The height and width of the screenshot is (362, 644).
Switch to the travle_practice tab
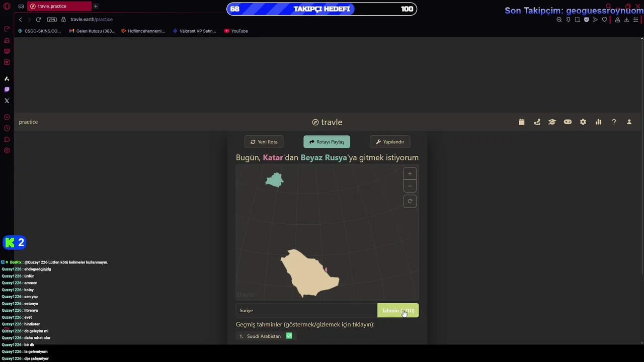point(59,6)
